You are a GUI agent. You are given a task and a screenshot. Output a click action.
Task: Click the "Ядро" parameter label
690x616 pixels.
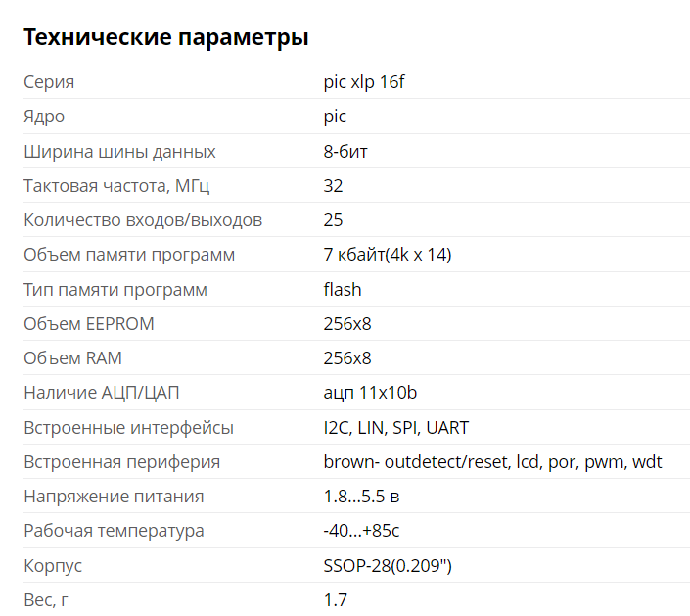tap(44, 117)
